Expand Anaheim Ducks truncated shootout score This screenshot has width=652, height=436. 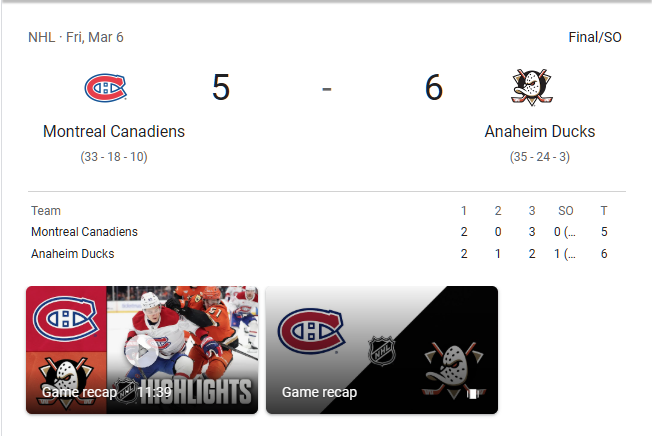coord(565,254)
